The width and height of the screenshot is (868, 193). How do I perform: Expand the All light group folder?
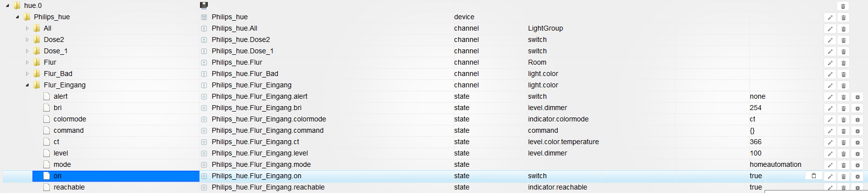coord(27,29)
